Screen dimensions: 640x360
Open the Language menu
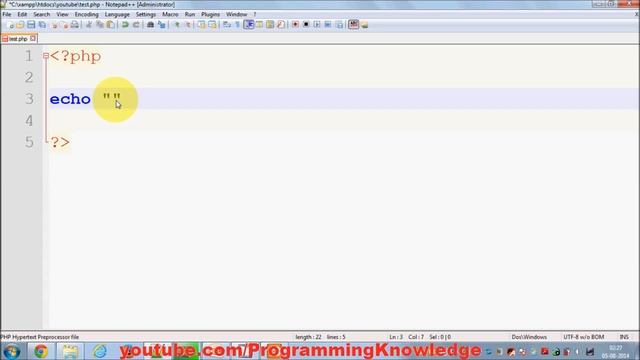[x=117, y=14]
